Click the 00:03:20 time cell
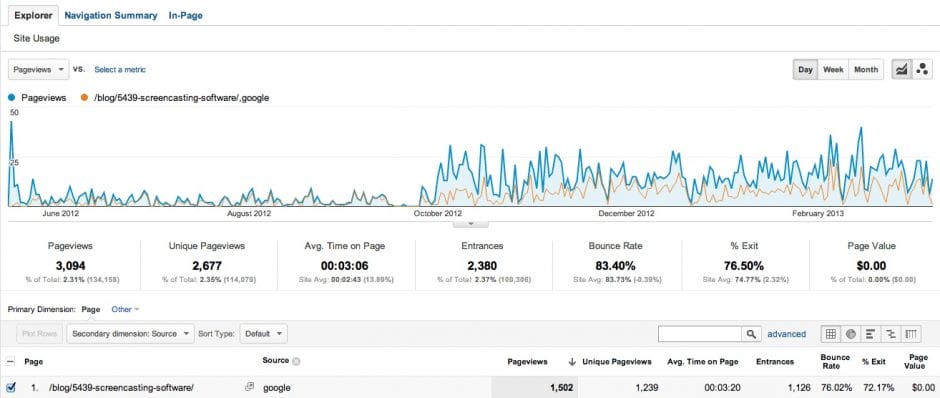Viewport: 940px width, 398px height. pyautogui.click(x=721, y=388)
